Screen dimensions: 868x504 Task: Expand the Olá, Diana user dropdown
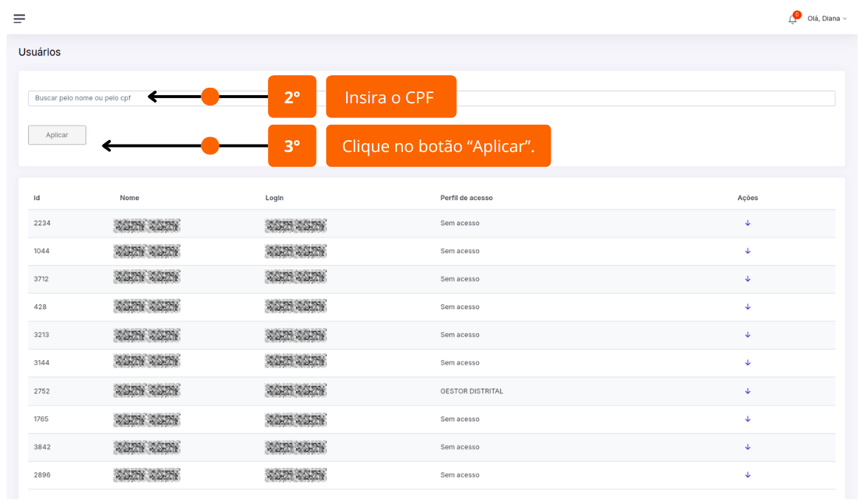pyautogui.click(x=827, y=18)
